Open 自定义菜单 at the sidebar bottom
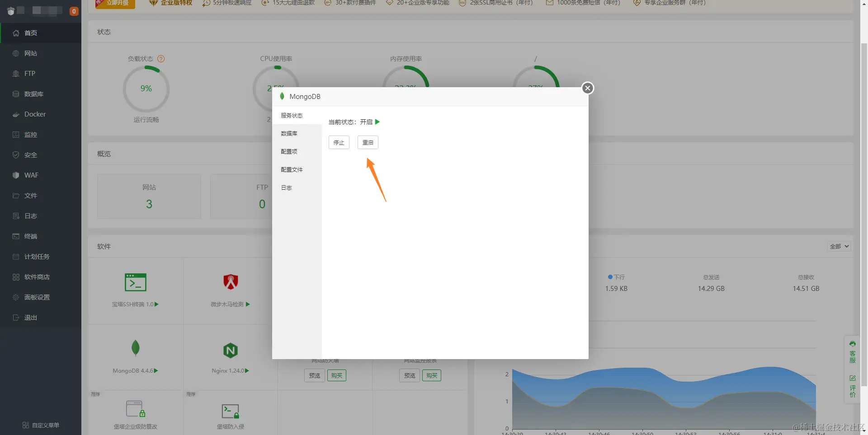The height and width of the screenshot is (435, 868). pos(41,425)
